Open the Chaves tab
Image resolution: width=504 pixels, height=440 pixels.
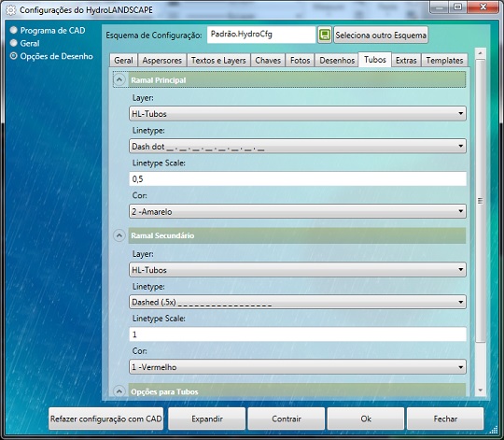[x=268, y=60]
